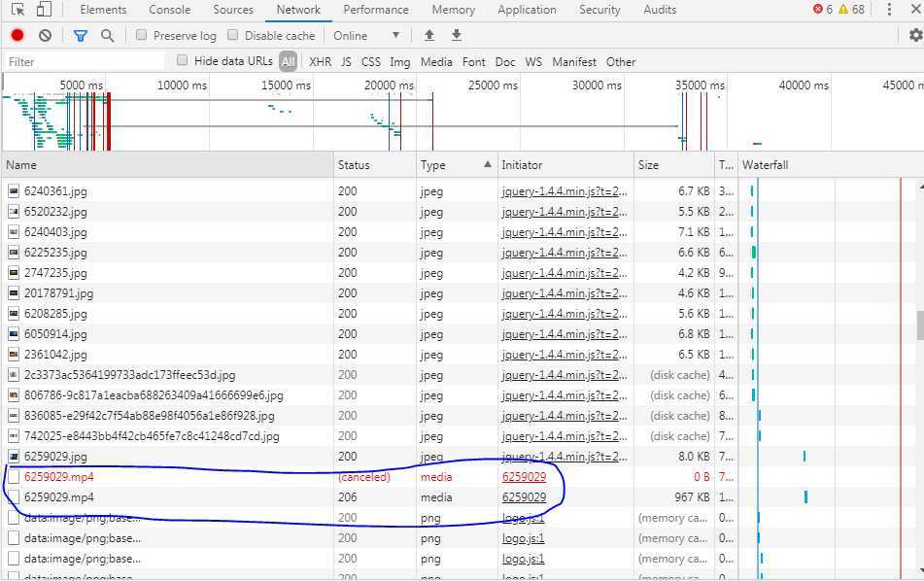Click the inspect element picker icon

coord(17,10)
